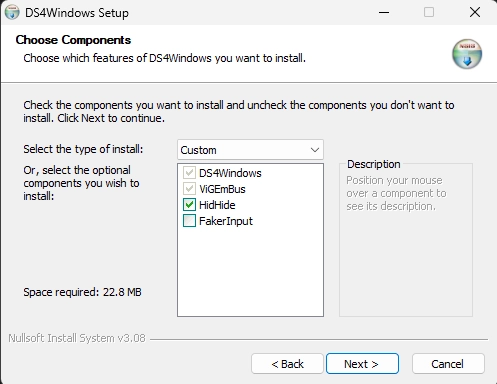Close the DS4Windows Setup window
This screenshot has width=497, height=384.
pyautogui.click(x=475, y=13)
